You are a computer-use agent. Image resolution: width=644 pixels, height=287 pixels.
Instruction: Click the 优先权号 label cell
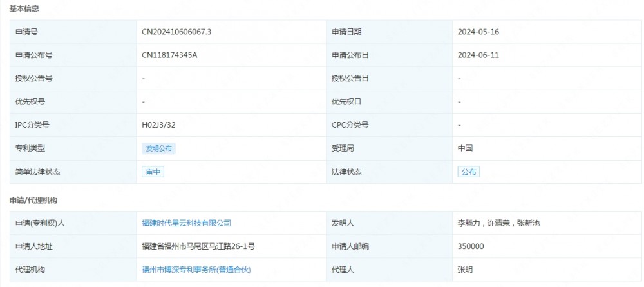[73, 101]
